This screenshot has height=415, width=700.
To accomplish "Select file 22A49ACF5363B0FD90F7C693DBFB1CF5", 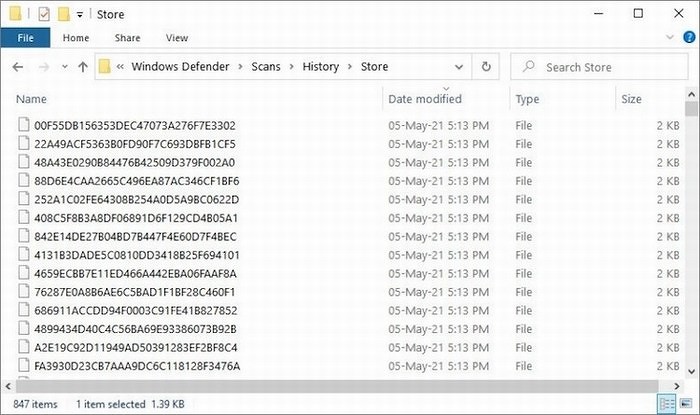I will (135, 144).
